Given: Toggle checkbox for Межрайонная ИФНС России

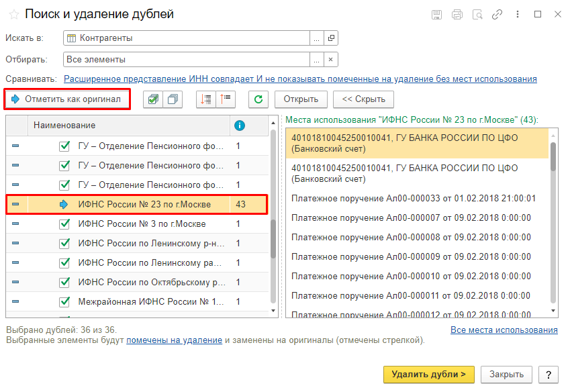Looking at the screenshot, I should (64, 302).
